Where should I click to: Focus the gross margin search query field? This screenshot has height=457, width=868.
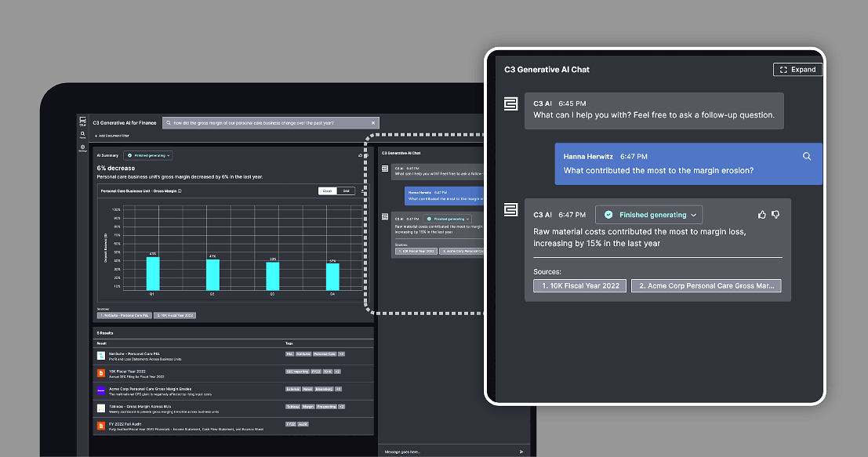tap(271, 123)
